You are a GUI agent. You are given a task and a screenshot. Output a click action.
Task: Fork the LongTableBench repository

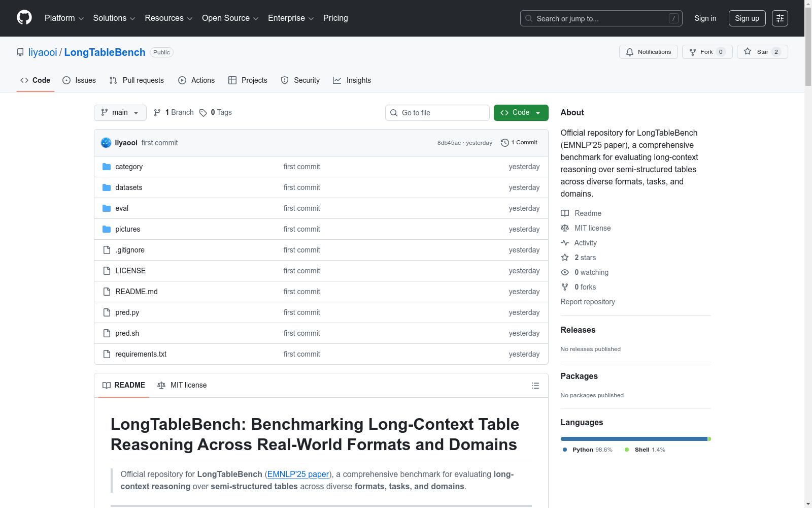(707, 52)
